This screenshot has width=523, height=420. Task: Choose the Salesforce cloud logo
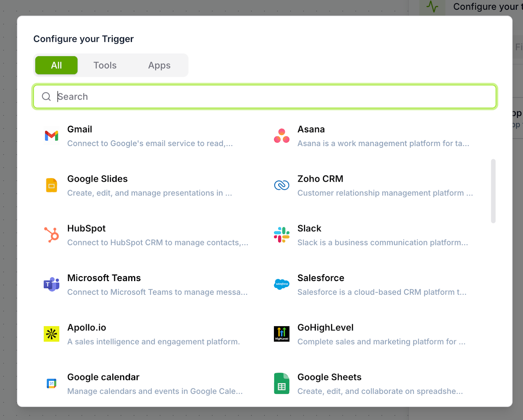coord(282,284)
